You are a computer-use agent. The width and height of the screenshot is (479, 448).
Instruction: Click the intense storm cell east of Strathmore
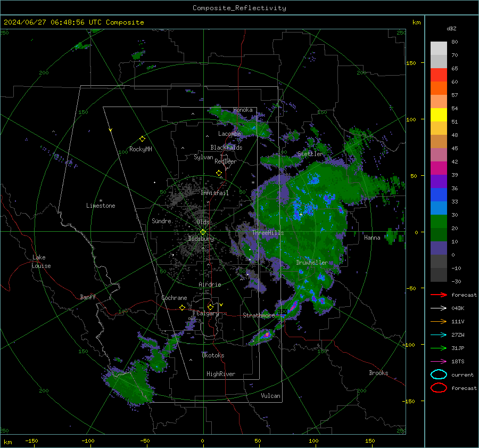click(293, 306)
